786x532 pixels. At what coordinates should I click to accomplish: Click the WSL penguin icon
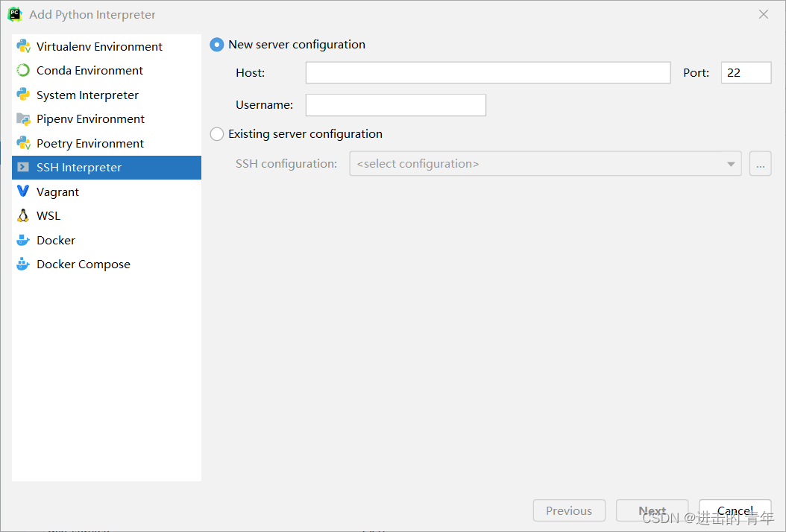[x=23, y=215]
